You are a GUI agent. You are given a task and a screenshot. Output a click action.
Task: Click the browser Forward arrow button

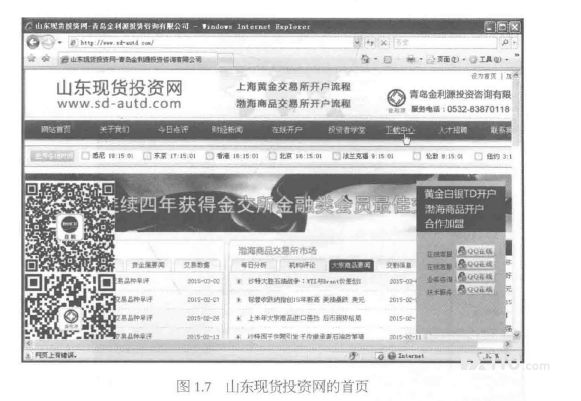(x=48, y=42)
